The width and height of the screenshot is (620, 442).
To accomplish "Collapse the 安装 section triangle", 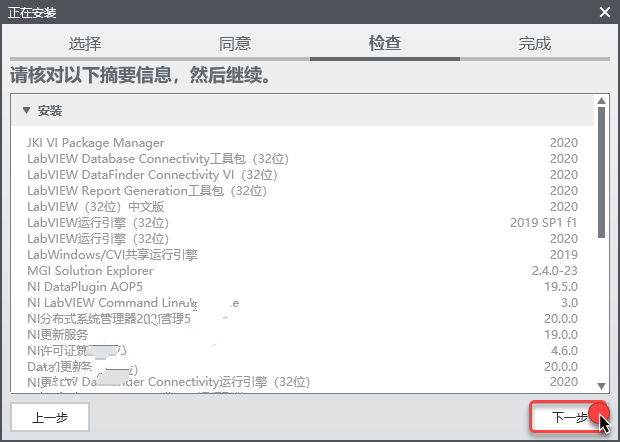I will 26,110.
